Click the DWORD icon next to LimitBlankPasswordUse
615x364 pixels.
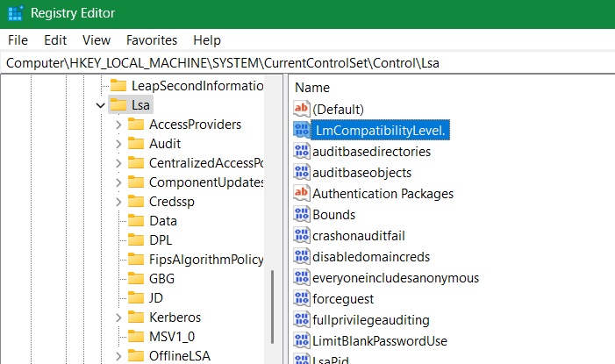(x=302, y=340)
